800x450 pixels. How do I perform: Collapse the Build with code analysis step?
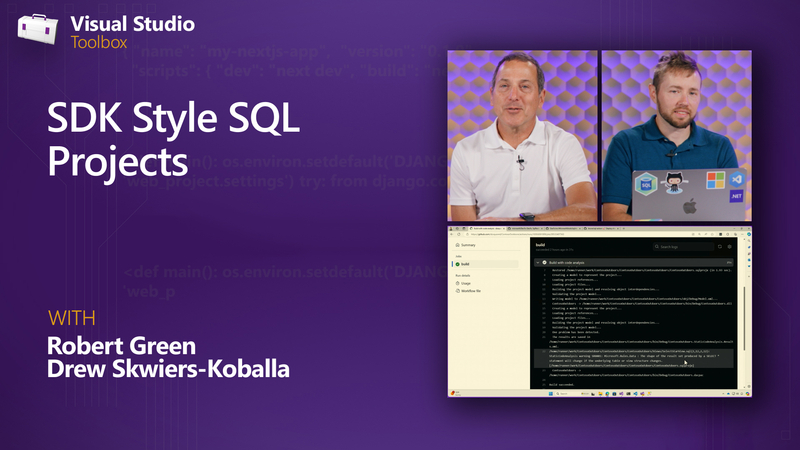click(x=540, y=262)
